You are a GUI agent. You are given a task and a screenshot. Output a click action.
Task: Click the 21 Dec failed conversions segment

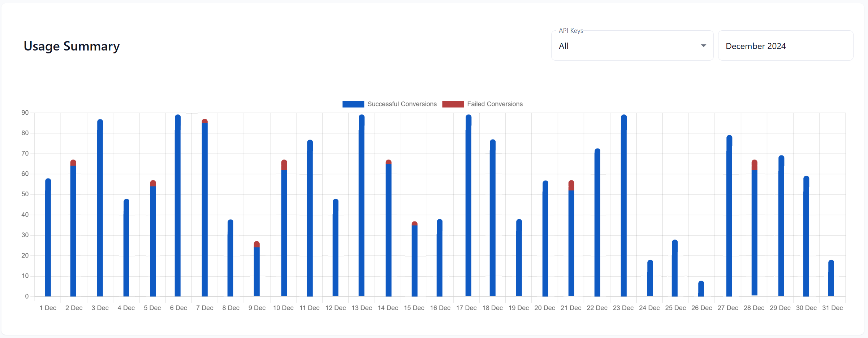click(571, 185)
